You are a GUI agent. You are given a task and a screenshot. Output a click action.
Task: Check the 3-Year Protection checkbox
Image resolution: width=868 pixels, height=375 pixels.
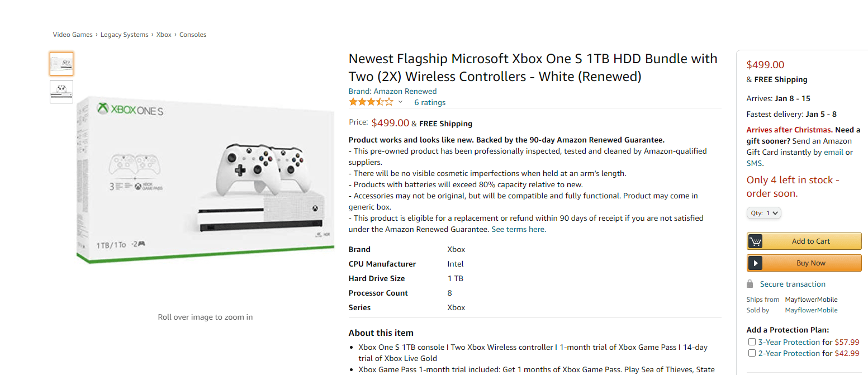click(x=752, y=341)
